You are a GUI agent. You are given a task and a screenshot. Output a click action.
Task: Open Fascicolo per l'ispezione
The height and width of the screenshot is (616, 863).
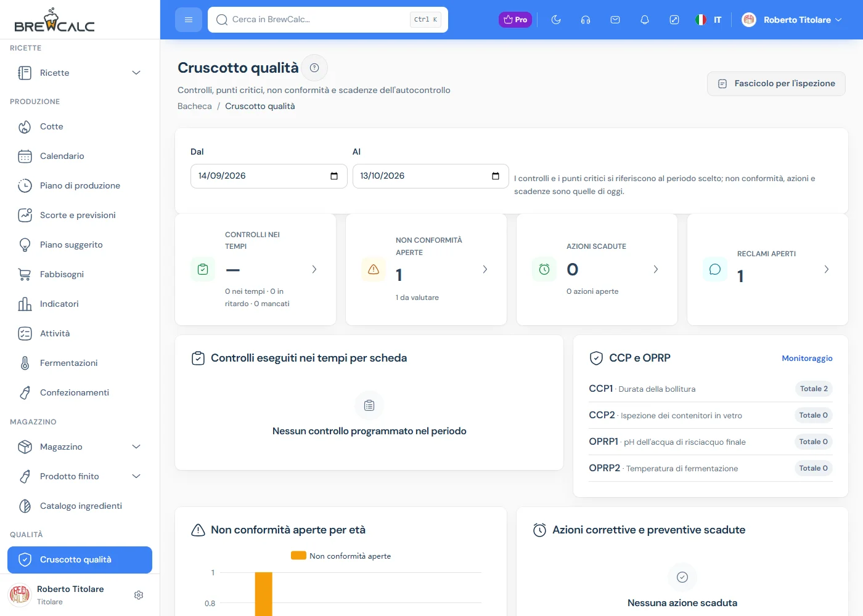click(x=776, y=84)
